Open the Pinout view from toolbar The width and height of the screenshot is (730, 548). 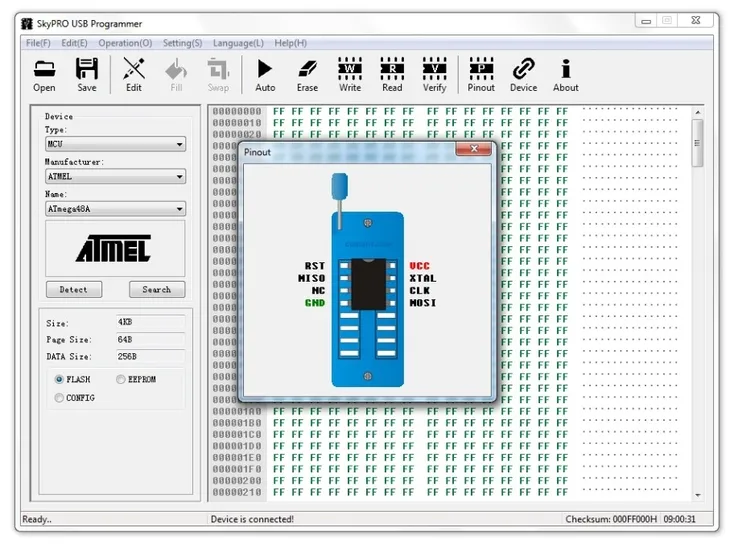click(x=481, y=74)
